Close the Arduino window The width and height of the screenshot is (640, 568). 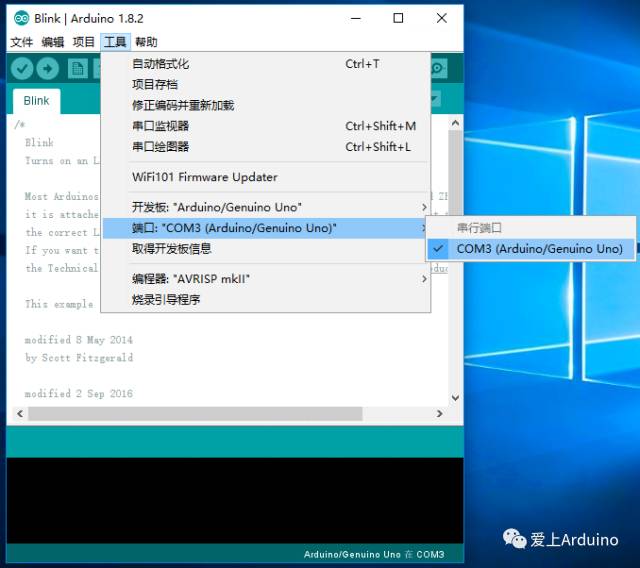click(x=442, y=18)
